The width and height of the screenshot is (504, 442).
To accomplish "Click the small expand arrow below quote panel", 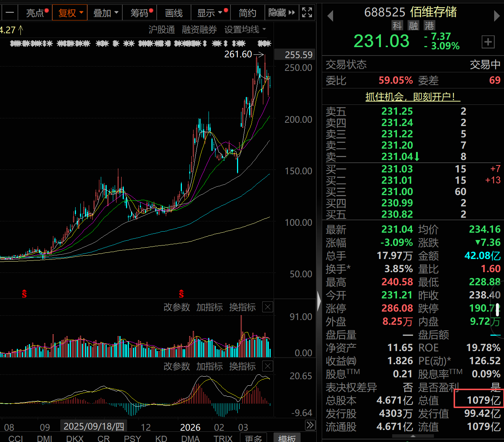I will coord(413,436).
